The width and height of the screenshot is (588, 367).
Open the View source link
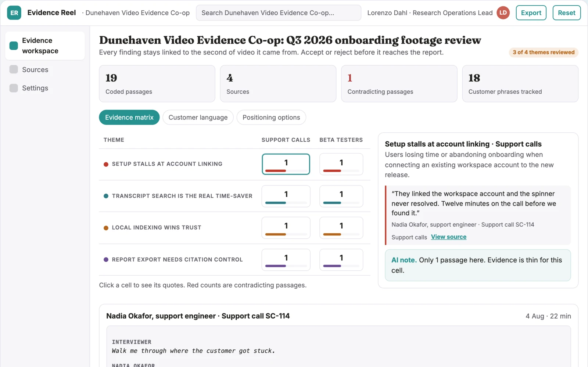click(x=449, y=237)
